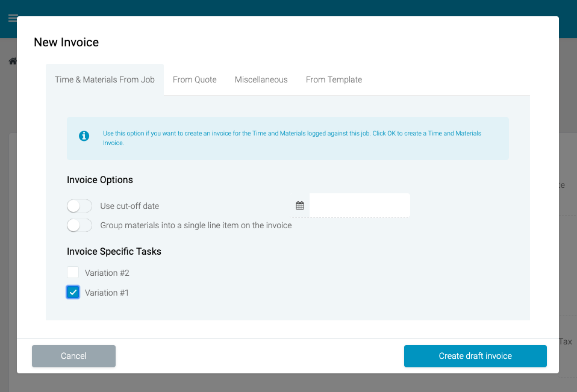Uncheck the Variation #1 checkbox

(73, 293)
